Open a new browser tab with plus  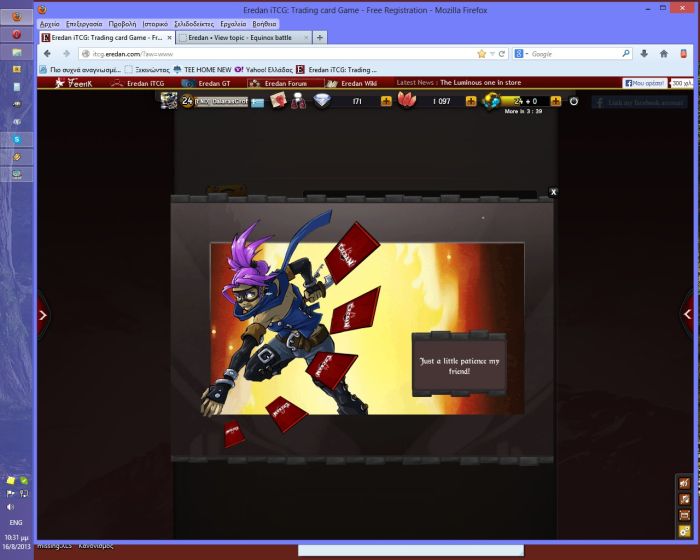pyautogui.click(x=320, y=38)
